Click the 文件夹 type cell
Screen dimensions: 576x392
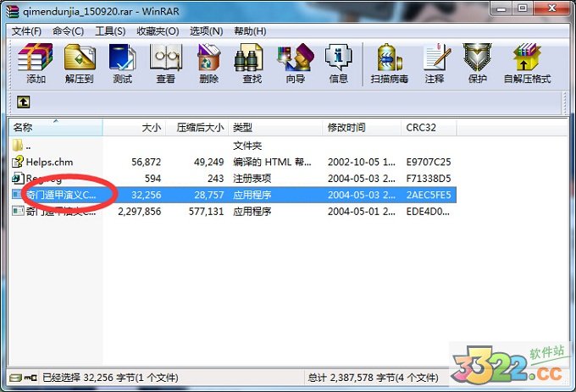(x=247, y=146)
